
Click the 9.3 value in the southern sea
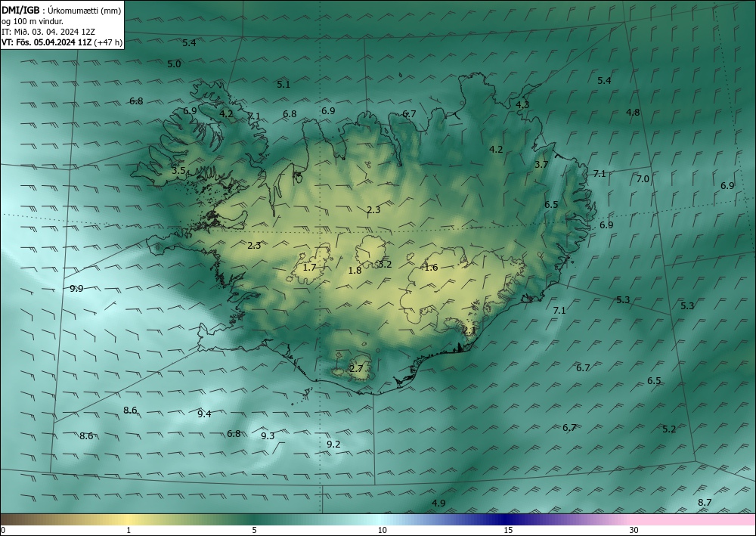pos(268,435)
